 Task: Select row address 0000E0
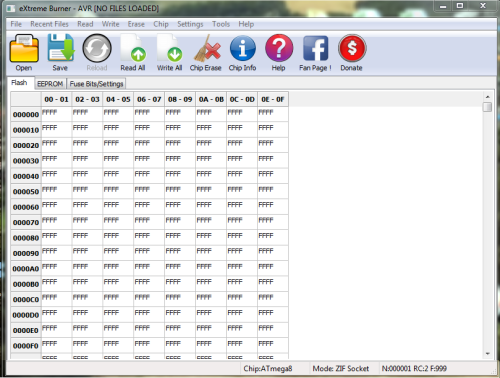click(x=26, y=330)
